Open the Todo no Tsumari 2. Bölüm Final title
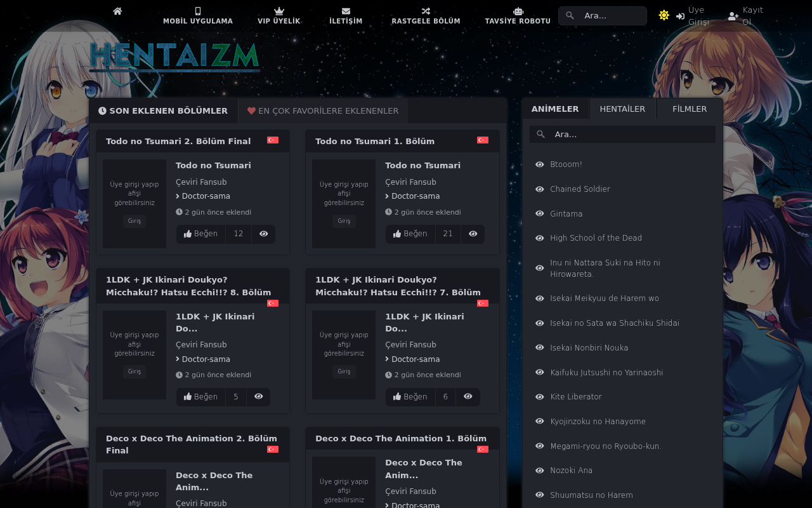812x508 pixels. [x=178, y=141]
